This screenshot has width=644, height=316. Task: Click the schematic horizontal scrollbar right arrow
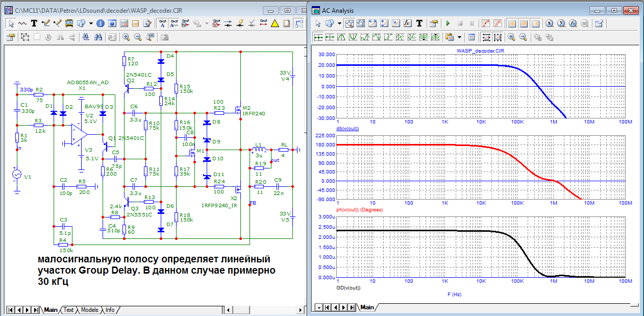click(300, 310)
